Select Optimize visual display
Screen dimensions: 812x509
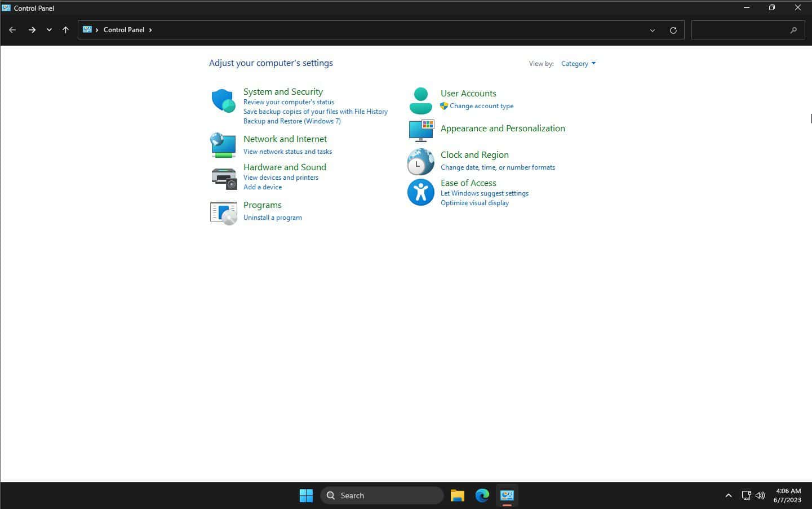point(474,203)
